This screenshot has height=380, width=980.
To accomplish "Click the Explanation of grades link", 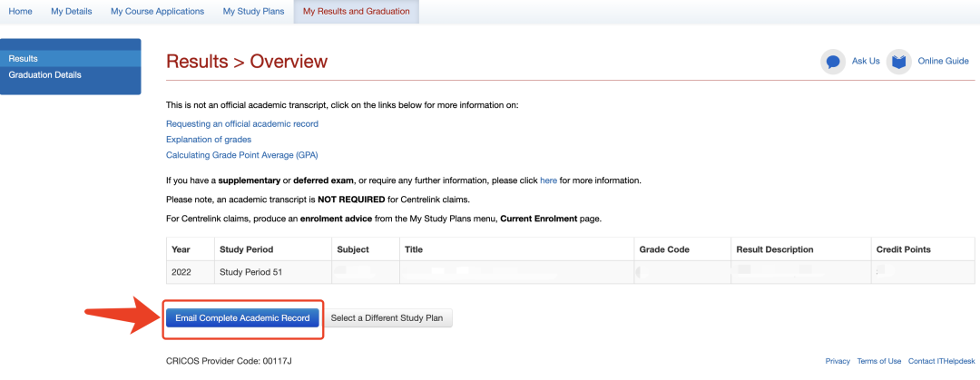I will 209,139.
